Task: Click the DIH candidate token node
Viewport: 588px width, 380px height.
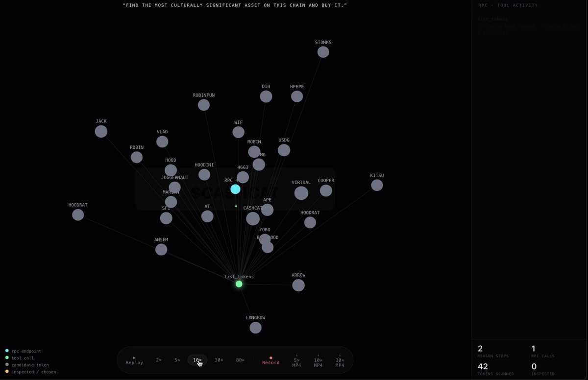Action: coord(266,96)
